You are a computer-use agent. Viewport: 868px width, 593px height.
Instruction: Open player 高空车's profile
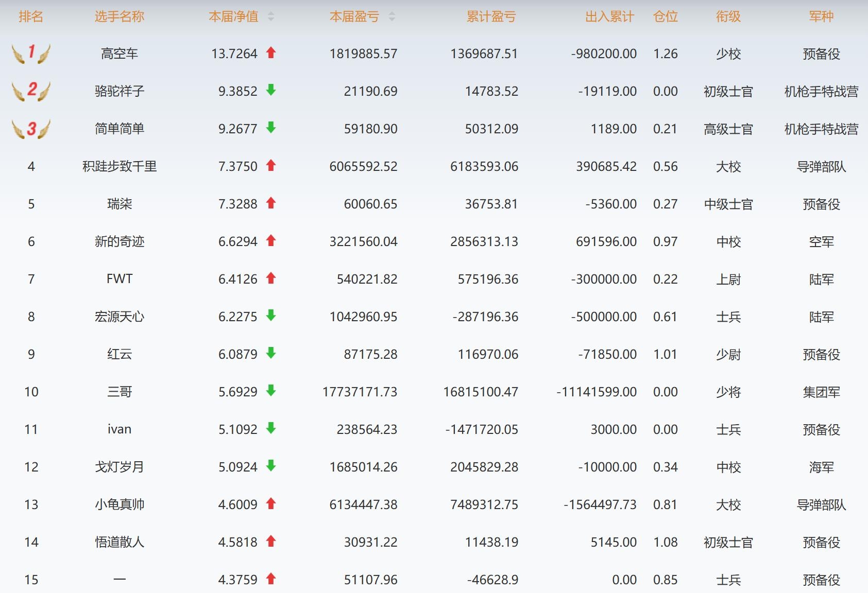point(119,54)
